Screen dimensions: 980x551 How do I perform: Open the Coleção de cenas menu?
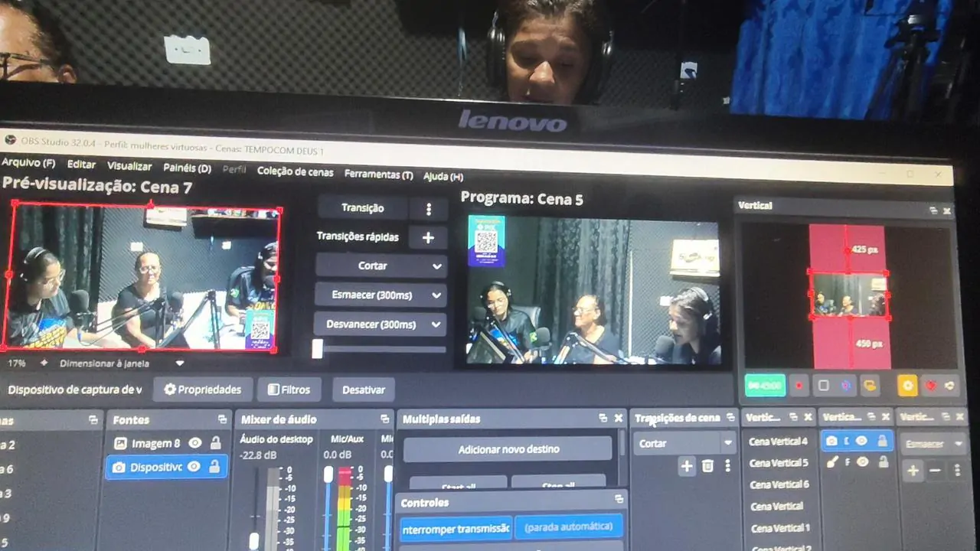click(x=295, y=172)
